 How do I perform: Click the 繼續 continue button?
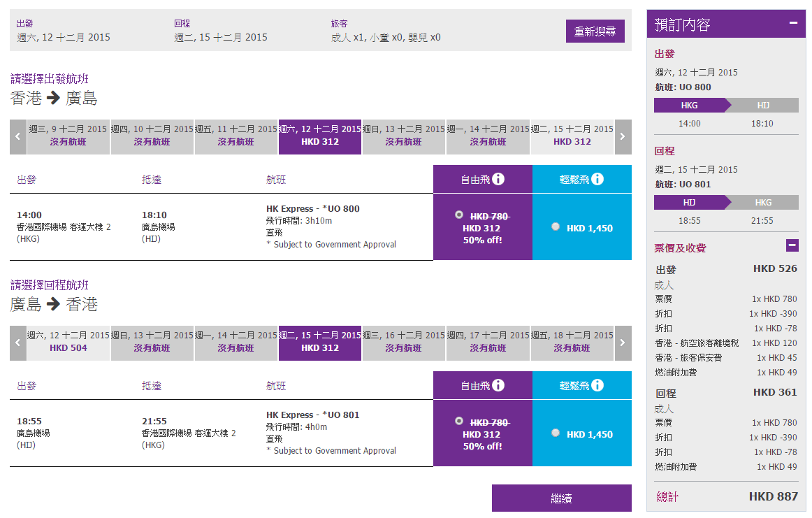561,498
